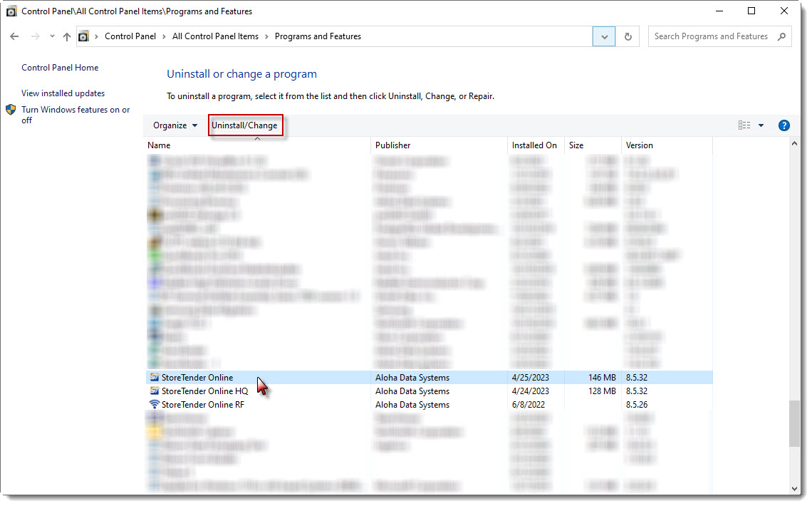Viewport: 812px width, 506px height.
Task: Expand the more view options arrow
Action: (x=761, y=125)
